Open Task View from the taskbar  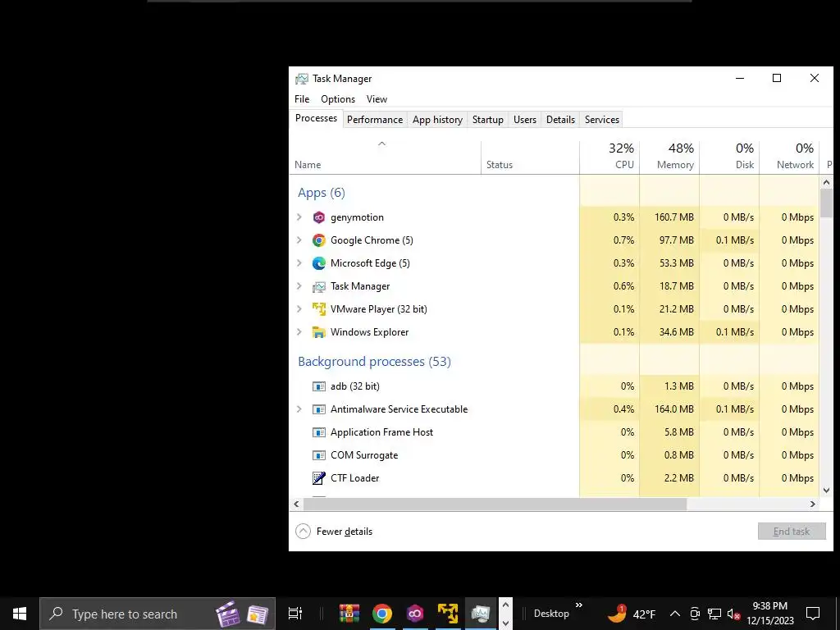point(294,614)
